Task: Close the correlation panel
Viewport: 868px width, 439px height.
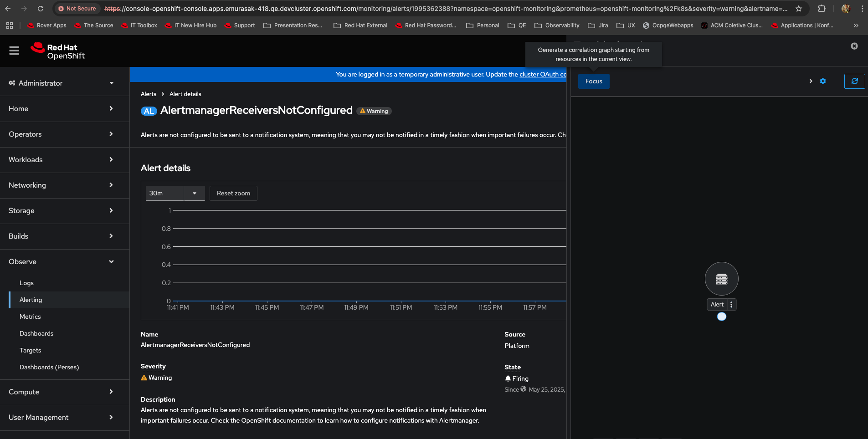Action: tap(854, 46)
